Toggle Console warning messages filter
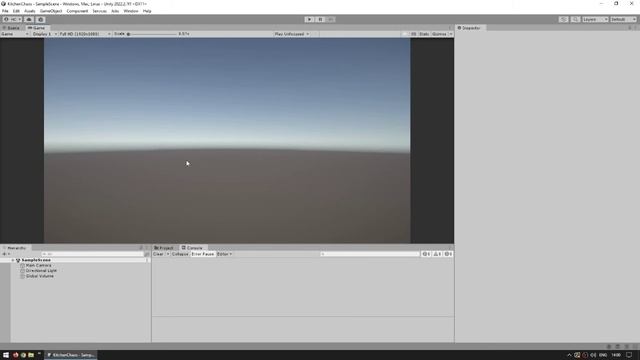Screen dimensions: 640x360 coord(437,254)
